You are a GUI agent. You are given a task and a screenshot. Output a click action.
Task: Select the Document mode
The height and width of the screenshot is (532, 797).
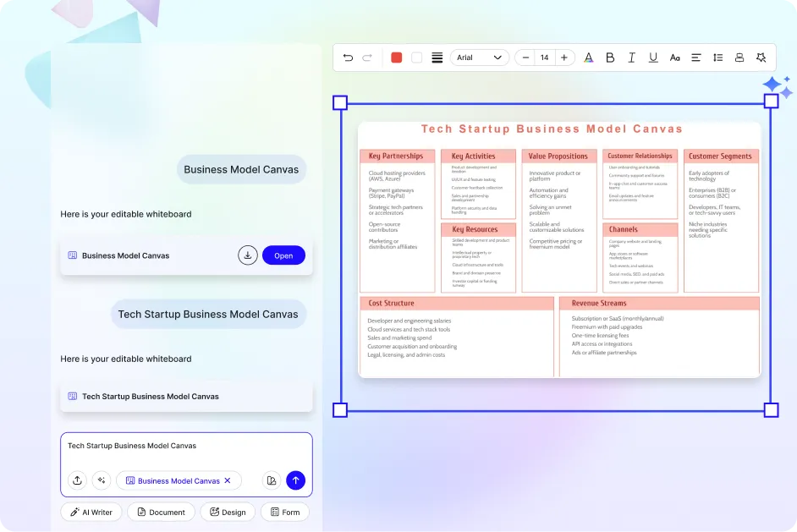click(x=161, y=512)
